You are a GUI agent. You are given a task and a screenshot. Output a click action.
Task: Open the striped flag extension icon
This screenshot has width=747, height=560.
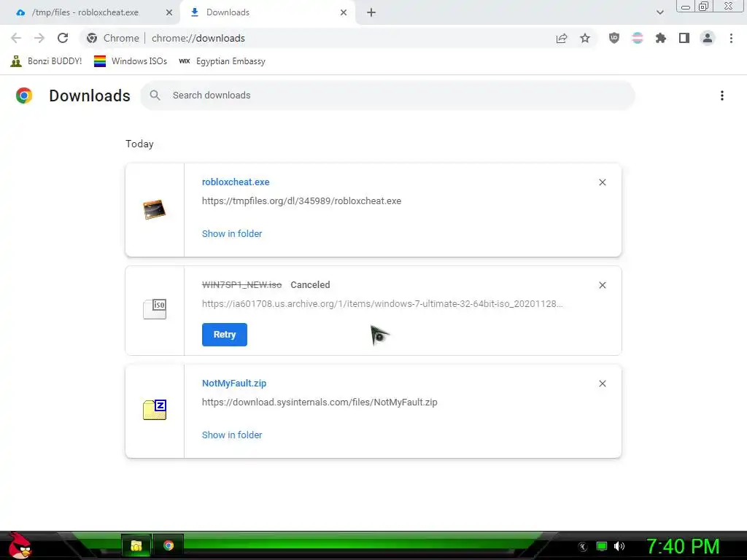[x=638, y=38]
